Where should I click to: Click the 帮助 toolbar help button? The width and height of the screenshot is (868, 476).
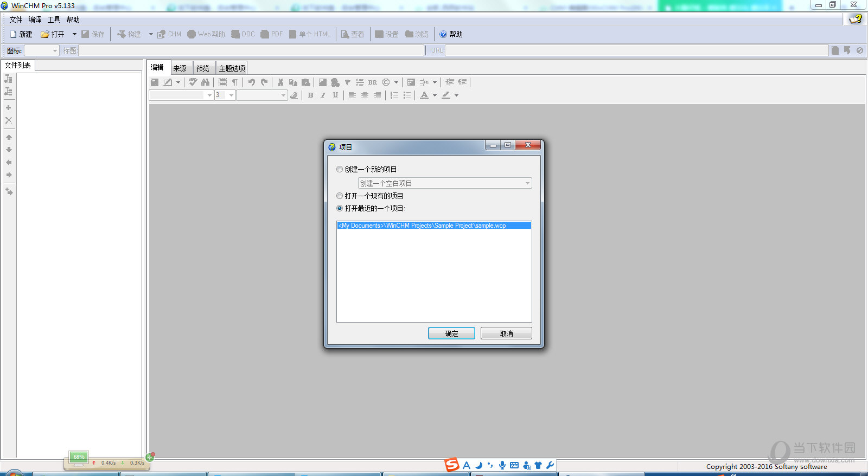point(451,34)
